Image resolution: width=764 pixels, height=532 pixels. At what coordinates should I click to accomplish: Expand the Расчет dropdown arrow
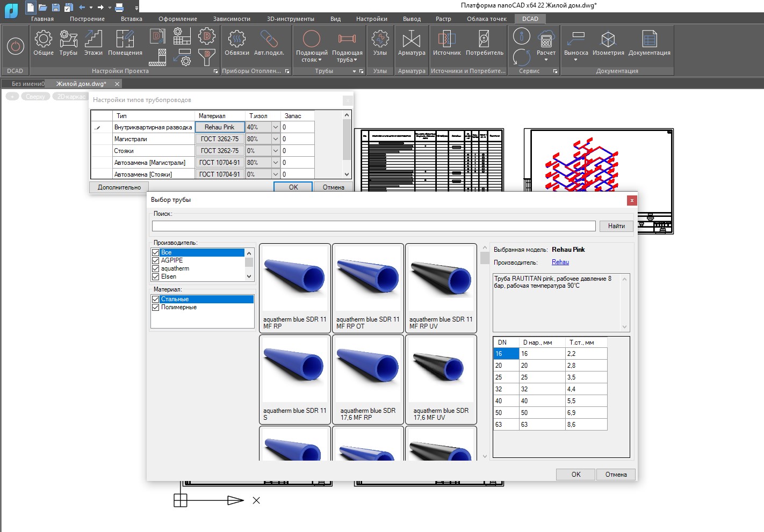pyautogui.click(x=546, y=60)
